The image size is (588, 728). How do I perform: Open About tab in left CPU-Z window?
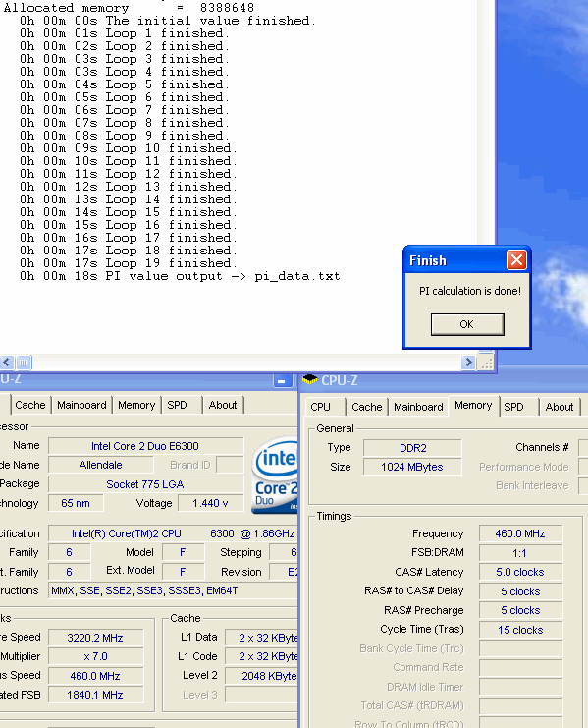(x=223, y=405)
